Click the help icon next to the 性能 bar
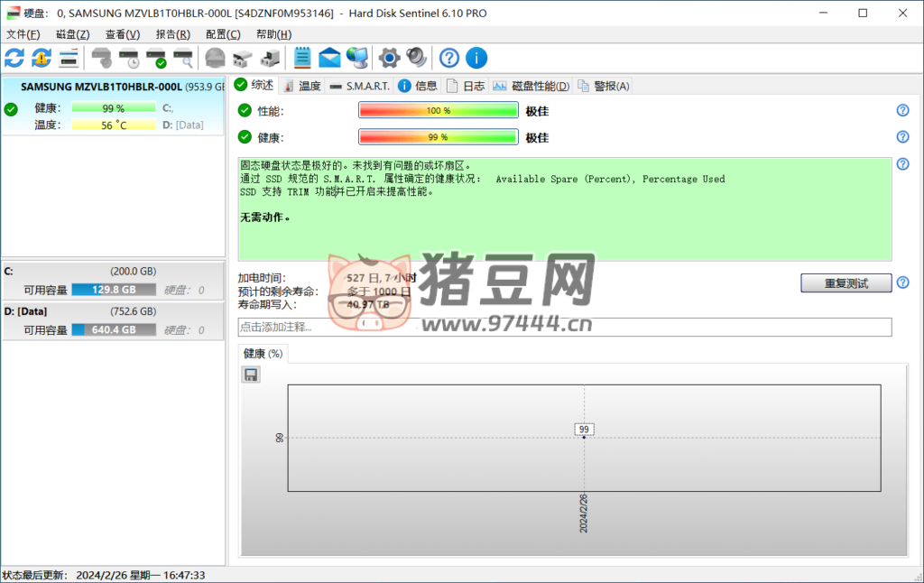Image resolution: width=924 pixels, height=583 pixels. pos(902,110)
